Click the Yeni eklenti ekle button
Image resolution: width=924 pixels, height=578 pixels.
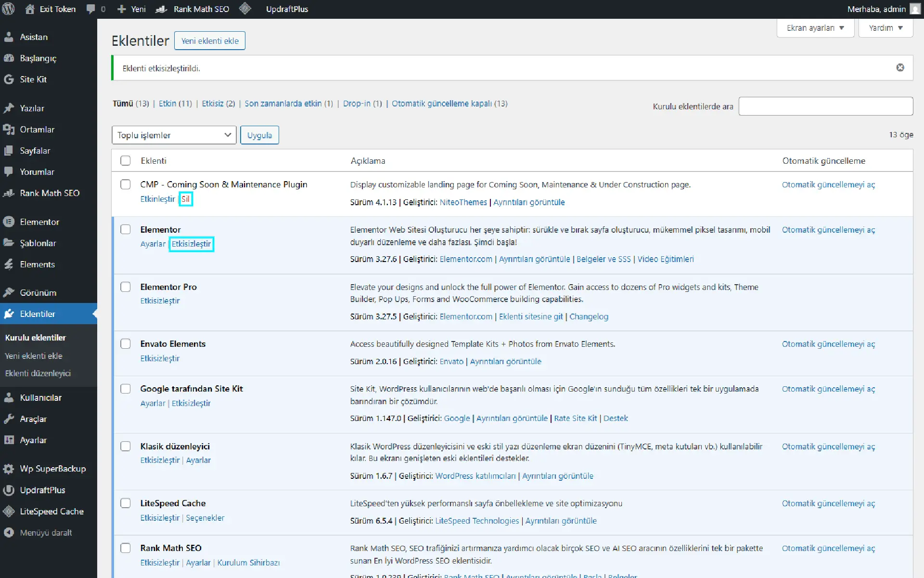point(210,41)
